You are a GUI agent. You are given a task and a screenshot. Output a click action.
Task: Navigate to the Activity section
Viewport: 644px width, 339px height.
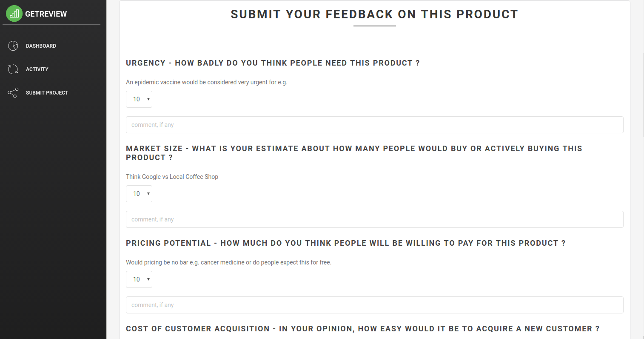37,69
